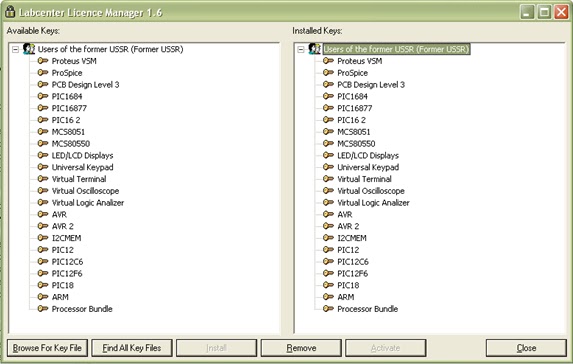This screenshot has height=364, width=573.
Task: Click key icon beside Processor Bundle in Available Keys
Action: tap(43, 308)
